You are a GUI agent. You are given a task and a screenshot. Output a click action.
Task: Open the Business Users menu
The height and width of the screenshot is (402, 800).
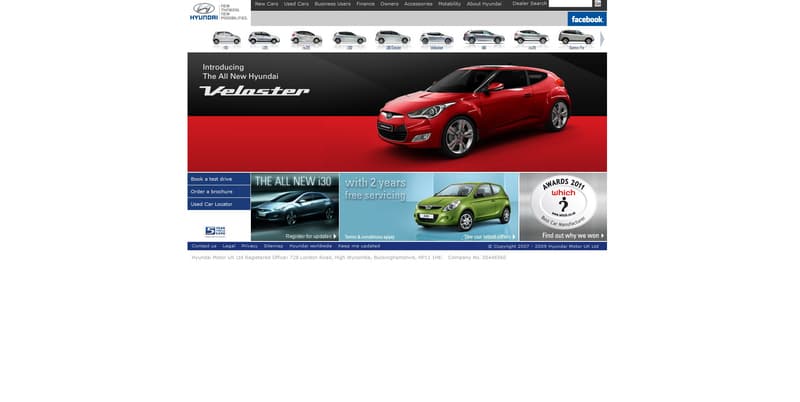coord(333,4)
